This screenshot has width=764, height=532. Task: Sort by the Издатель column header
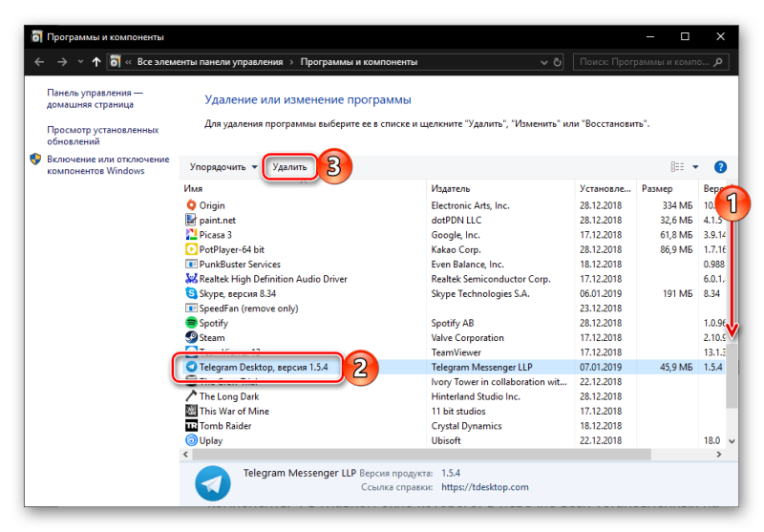pos(451,188)
